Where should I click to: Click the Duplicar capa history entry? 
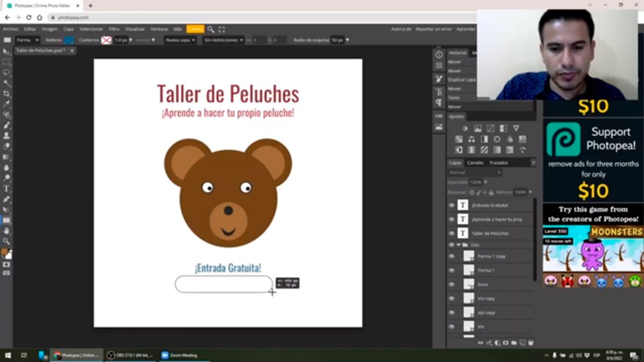coord(461,79)
